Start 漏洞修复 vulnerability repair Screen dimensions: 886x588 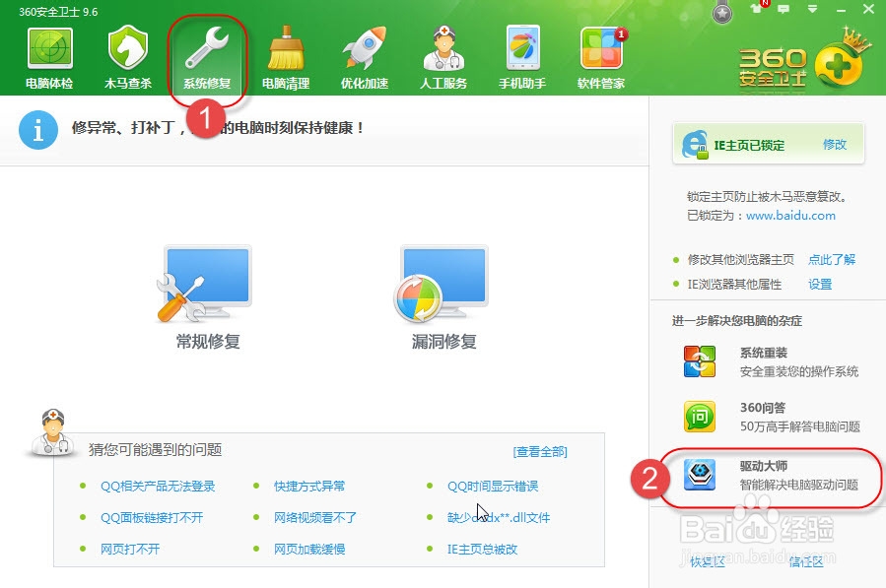click(x=443, y=297)
